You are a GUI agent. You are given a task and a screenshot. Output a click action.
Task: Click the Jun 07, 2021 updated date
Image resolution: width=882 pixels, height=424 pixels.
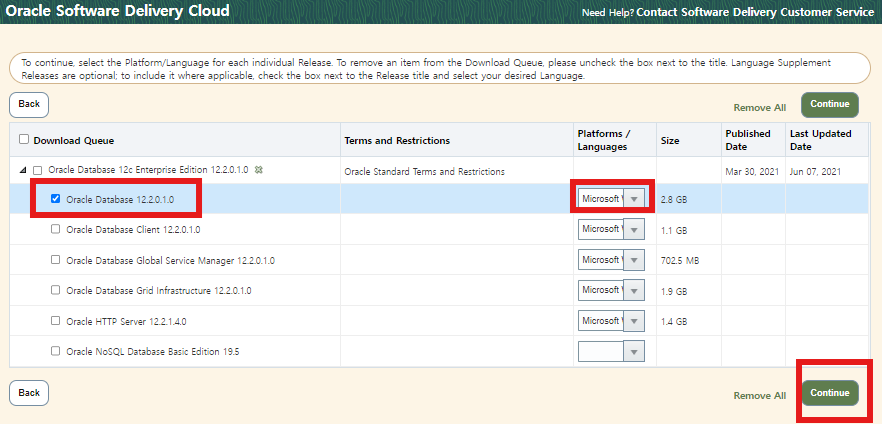[815, 172]
